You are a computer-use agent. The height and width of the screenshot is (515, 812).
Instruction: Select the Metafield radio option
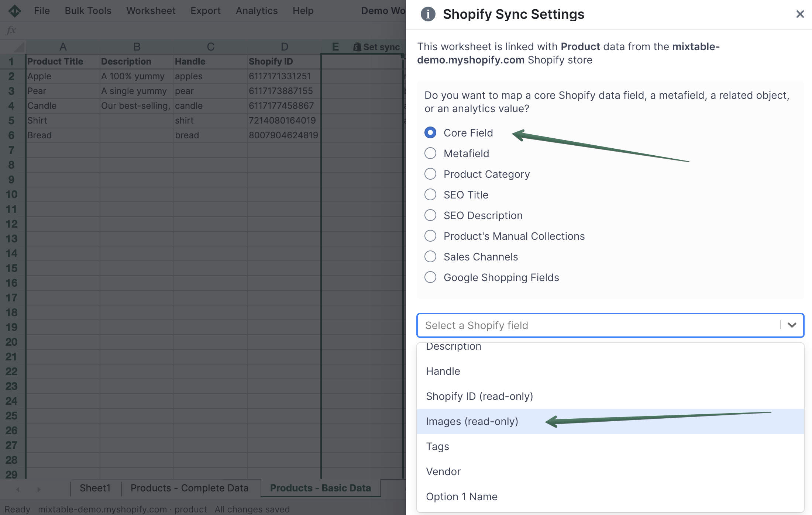tap(430, 153)
